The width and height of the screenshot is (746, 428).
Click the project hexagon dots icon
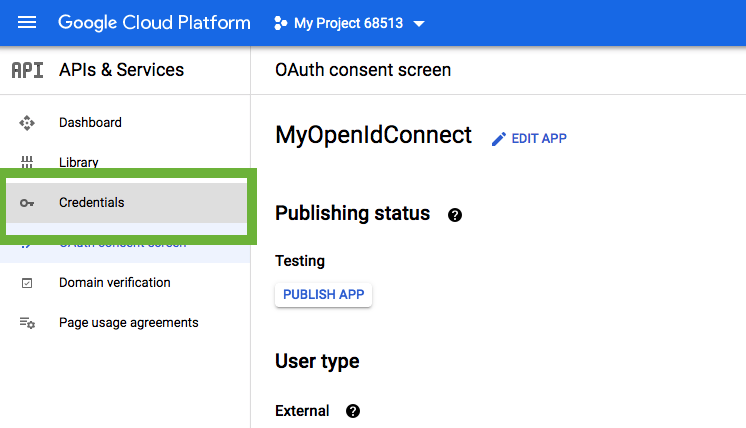(x=281, y=23)
